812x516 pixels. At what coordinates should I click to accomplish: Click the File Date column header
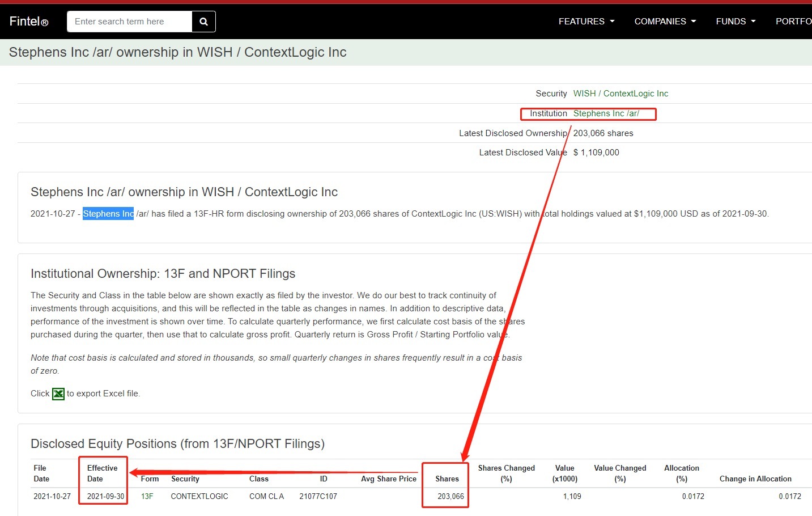(x=41, y=473)
